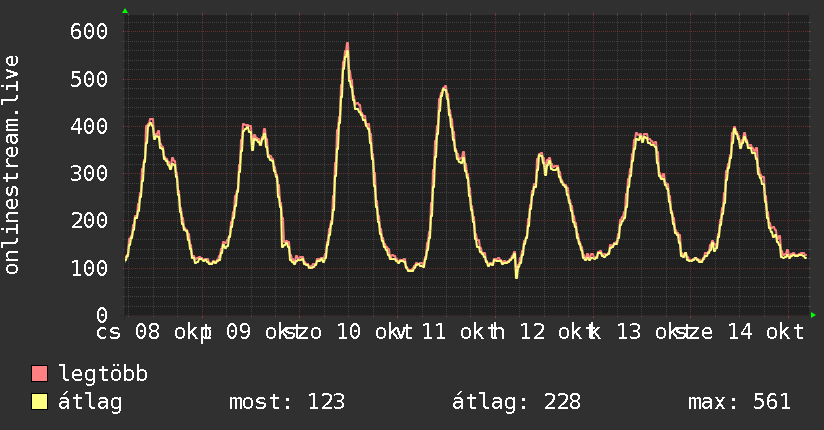Click the 'most: 123' current value
The width and height of the screenshot is (824, 430).
tap(287, 402)
